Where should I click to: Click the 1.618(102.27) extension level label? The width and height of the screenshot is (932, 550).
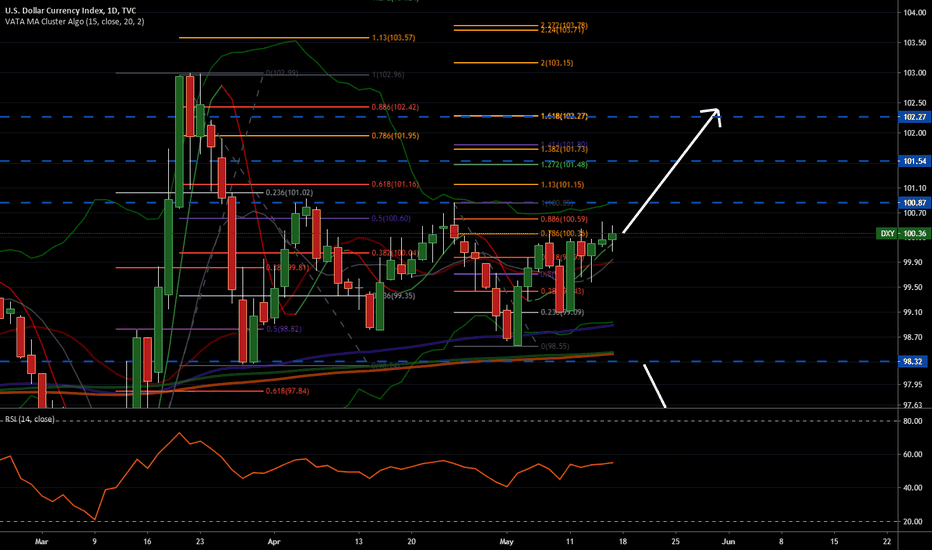pyautogui.click(x=564, y=117)
